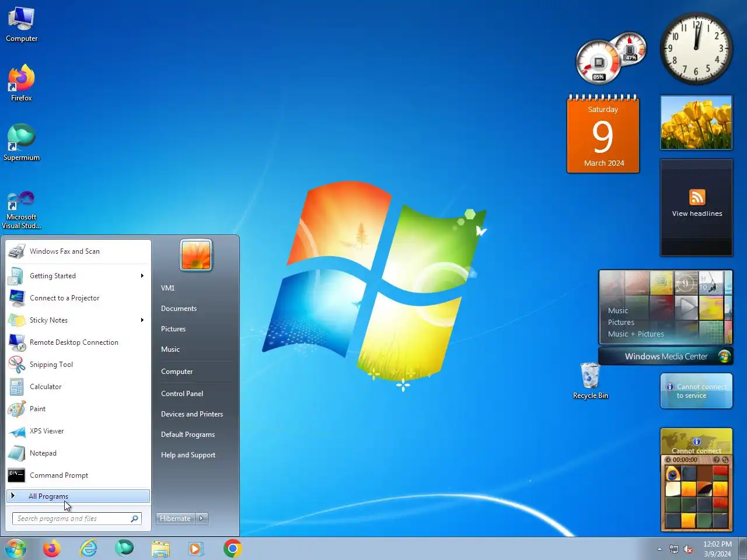Open the Supermium desktop shortcut
Screen dimensions: 747x560
click(x=22, y=142)
